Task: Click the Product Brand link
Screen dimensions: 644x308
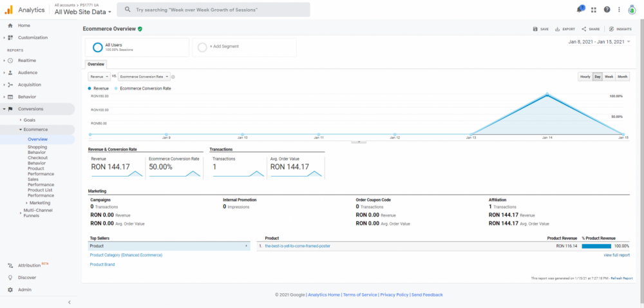Action: (x=102, y=264)
